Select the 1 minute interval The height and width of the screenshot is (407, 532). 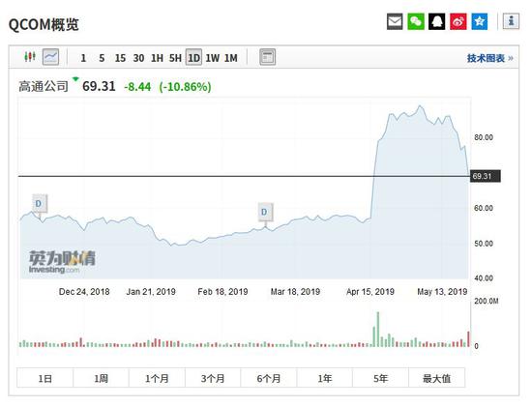(x=83, y=58)
